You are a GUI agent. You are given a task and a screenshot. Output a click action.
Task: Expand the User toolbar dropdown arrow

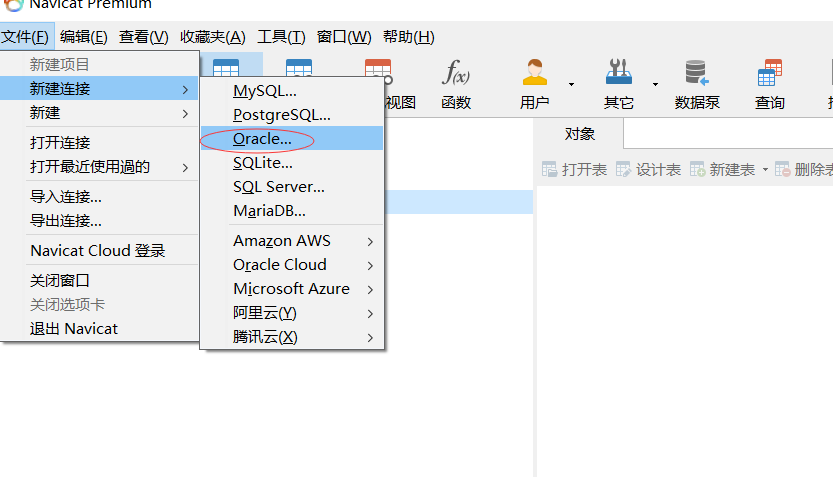click(x=572, y=84)
